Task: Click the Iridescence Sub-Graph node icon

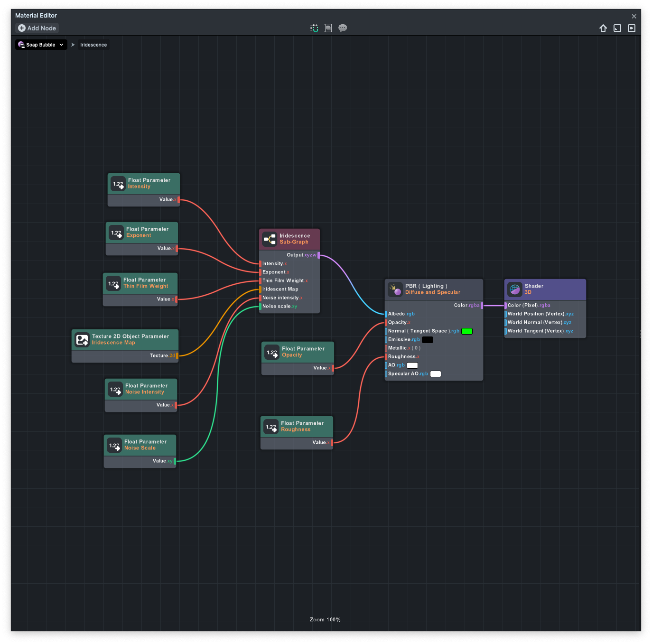Action: tap(270, 239)
